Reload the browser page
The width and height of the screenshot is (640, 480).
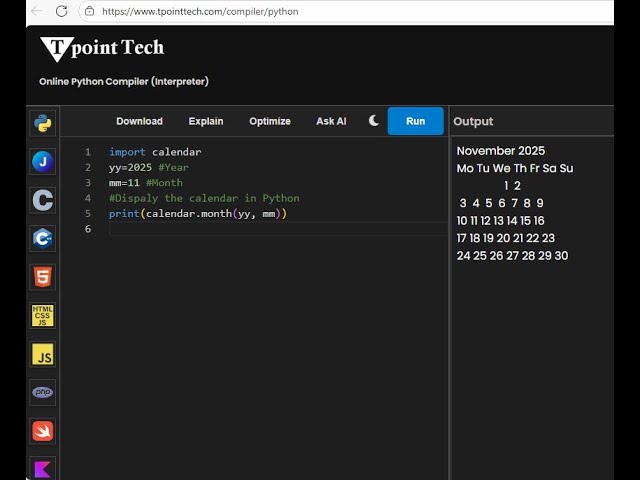point(62,11)
